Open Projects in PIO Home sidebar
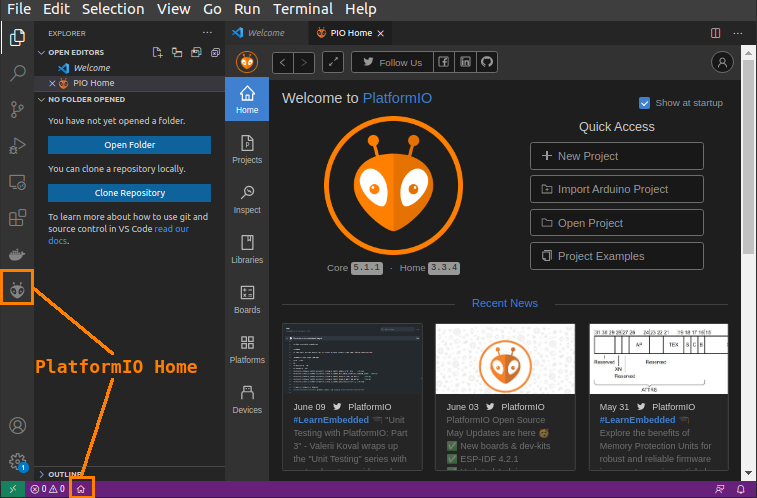757x498 pixels. [x=247, y=149]
